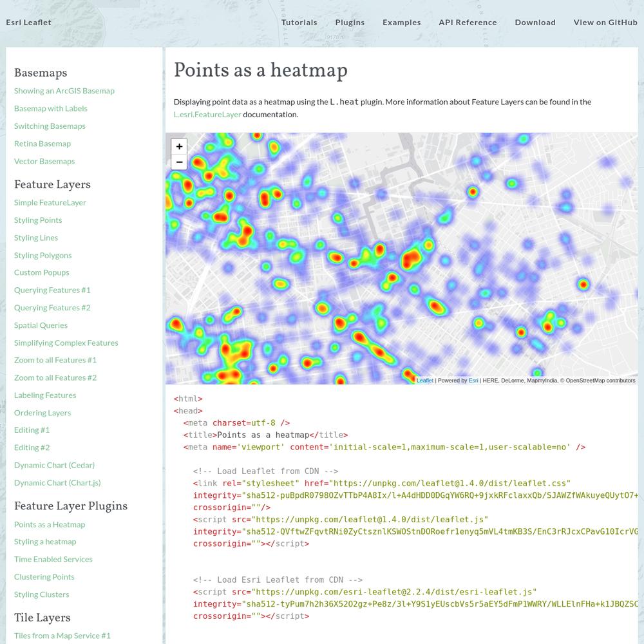The width and height of the screenshot is (644, 644).
Task: Open Querying Features #1 example
Action: [52, 290]
